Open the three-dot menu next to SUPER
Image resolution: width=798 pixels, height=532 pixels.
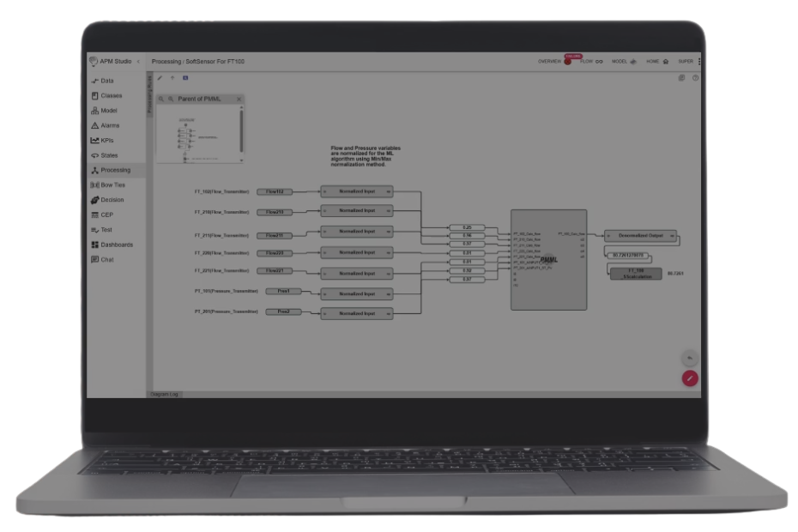(x=699, y=62)
